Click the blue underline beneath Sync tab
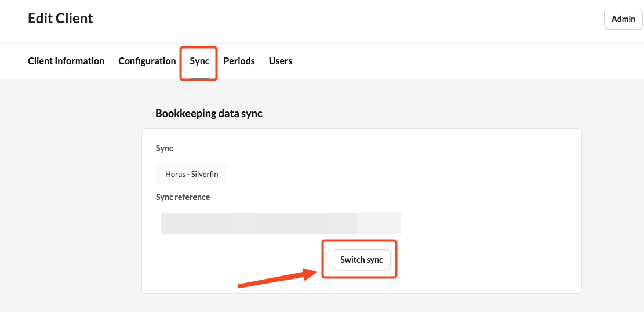 pos(199,78)
